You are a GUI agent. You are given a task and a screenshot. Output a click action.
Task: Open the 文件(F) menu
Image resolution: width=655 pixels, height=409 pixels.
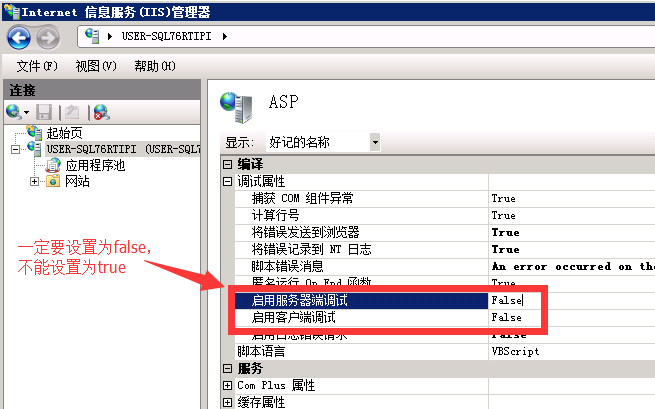tap(37, 66)
